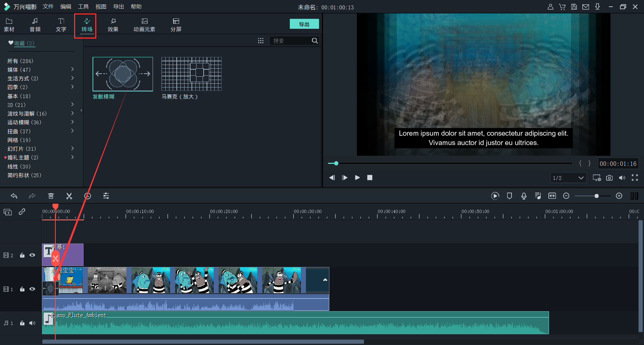Screen dimensions: 644x345
Task: Open the voiceover microphone recorder
Action: pyautogui.click(x=524, y=196)
